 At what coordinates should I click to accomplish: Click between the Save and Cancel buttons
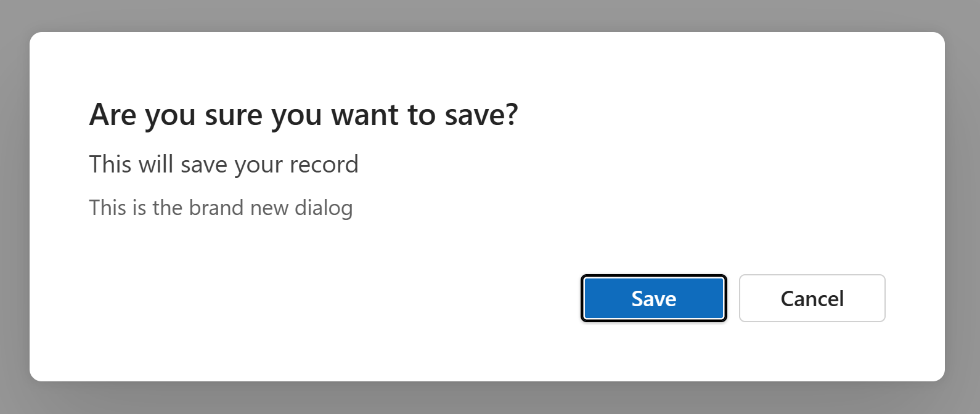pyautogui.click(x=732, y=298)
